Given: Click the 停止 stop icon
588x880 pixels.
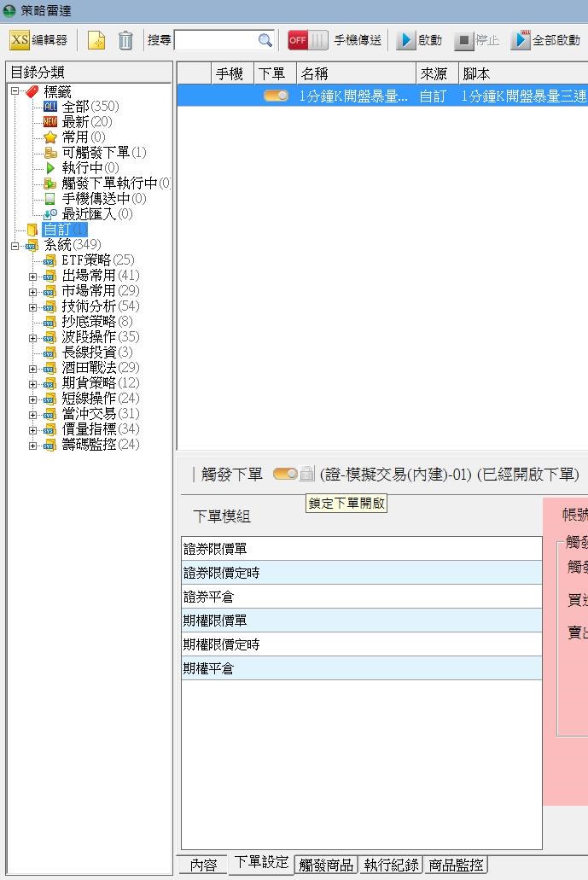Looking at the screenshot, I should pyautogui.click(x=463, y=40).
